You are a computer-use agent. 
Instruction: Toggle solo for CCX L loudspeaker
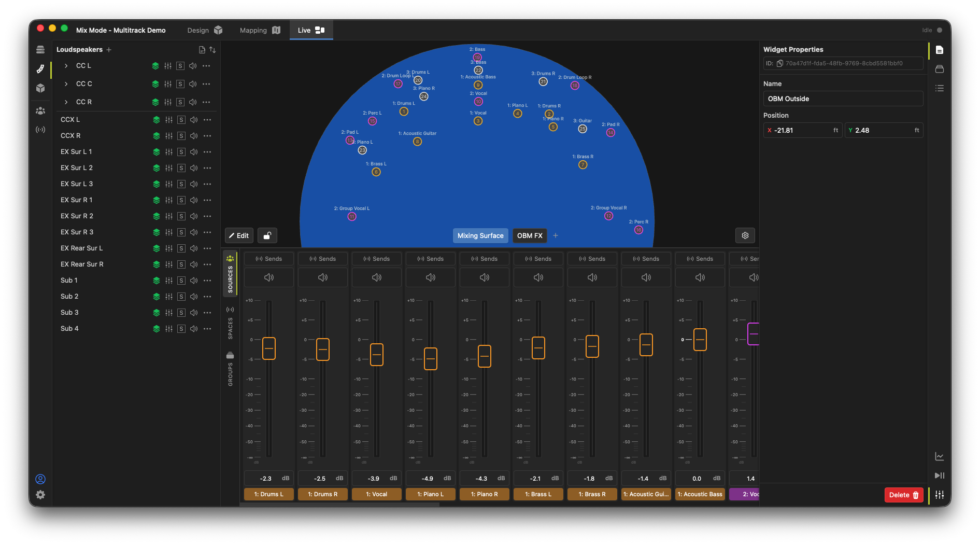(x=181, y=120)
